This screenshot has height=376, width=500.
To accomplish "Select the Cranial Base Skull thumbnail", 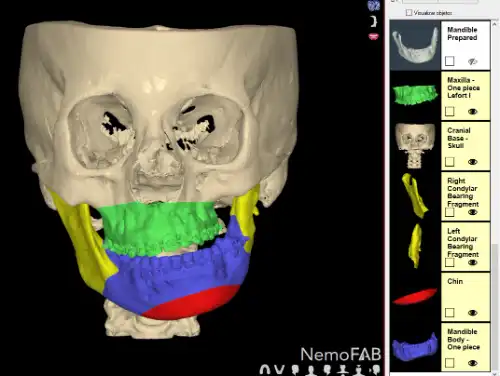I will click(x=415, y=146).
